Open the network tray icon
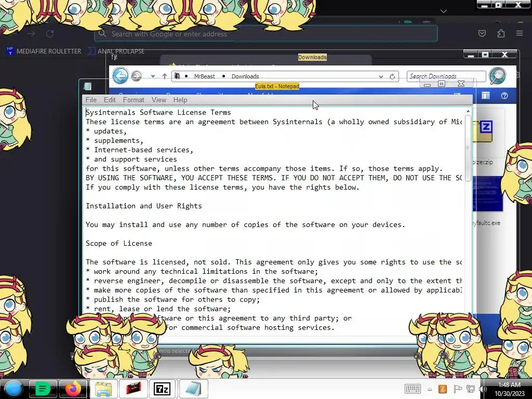532x399 pixels. tap(470, 389)
